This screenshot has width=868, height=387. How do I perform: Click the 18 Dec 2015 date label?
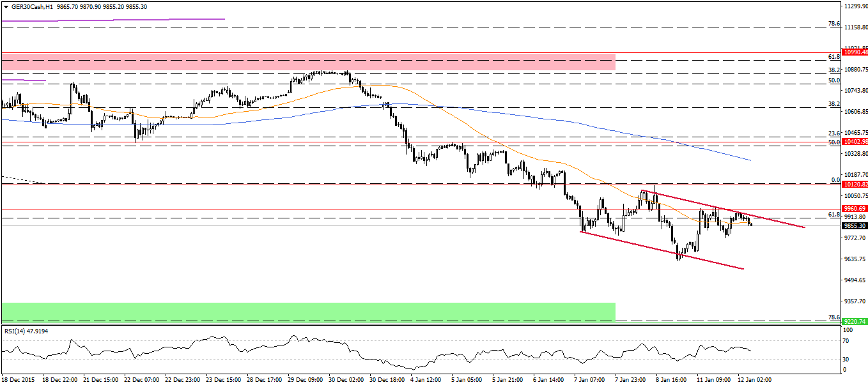(x=20, y=379)
